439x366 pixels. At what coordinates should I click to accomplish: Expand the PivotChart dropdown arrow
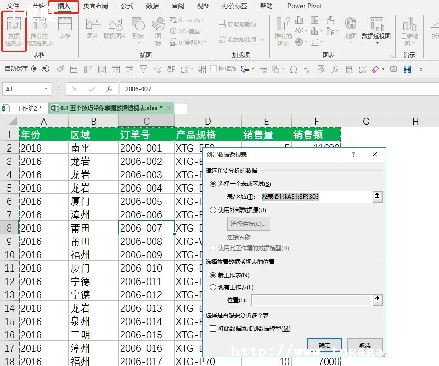(377, 43)
